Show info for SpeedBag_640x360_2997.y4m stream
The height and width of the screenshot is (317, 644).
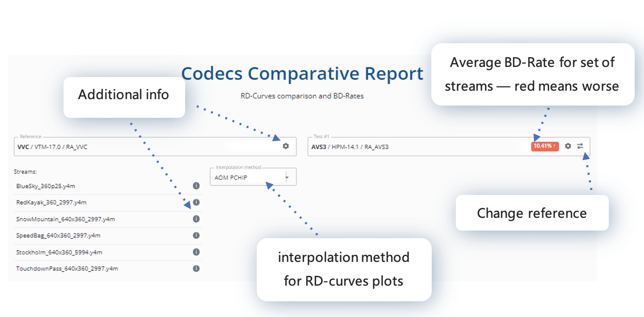point(196,235)
